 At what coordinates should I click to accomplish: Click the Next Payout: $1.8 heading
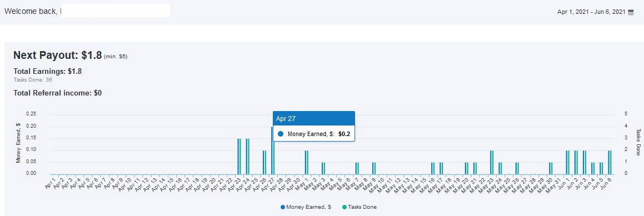pos(57,56)
